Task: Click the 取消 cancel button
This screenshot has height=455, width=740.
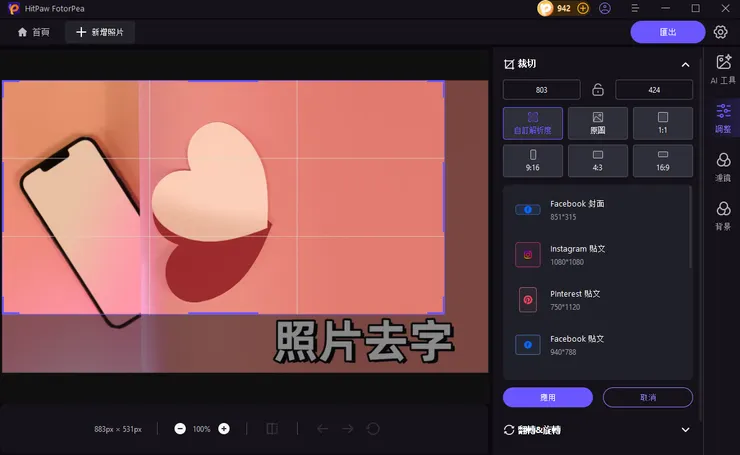Action: 648,397
